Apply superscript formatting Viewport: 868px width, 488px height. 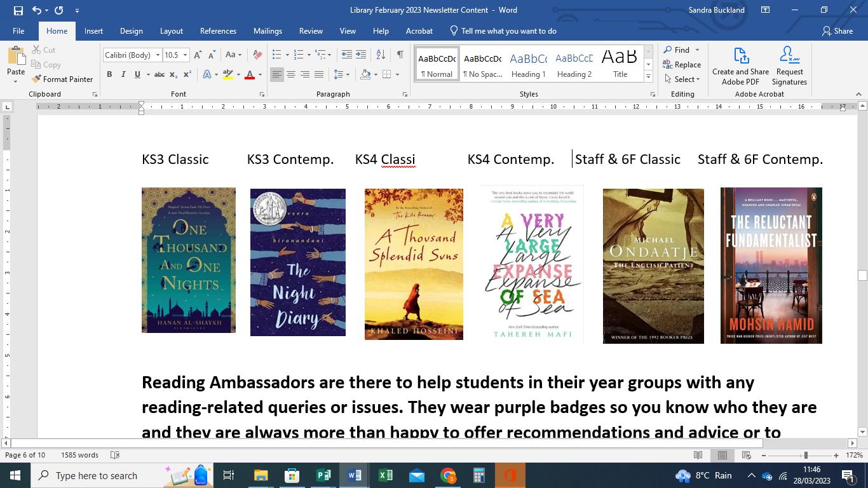pyautogui.click(x=187, y=74)
